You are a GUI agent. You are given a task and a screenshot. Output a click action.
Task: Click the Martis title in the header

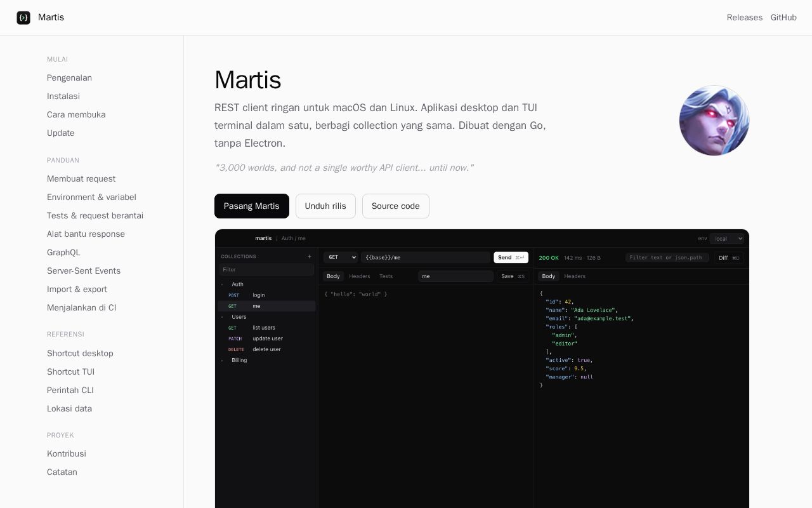(x=51, y=18)
